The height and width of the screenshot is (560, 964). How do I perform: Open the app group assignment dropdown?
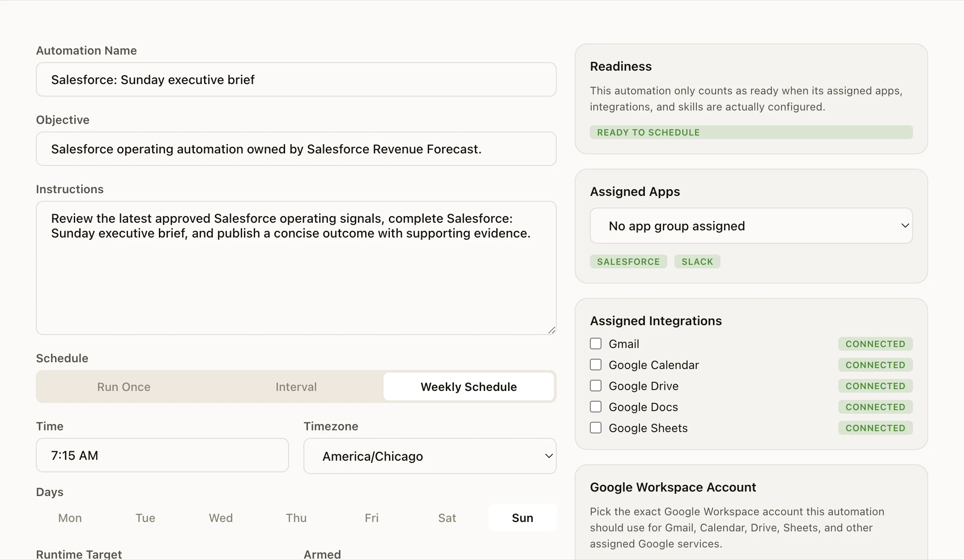[751, 226]
